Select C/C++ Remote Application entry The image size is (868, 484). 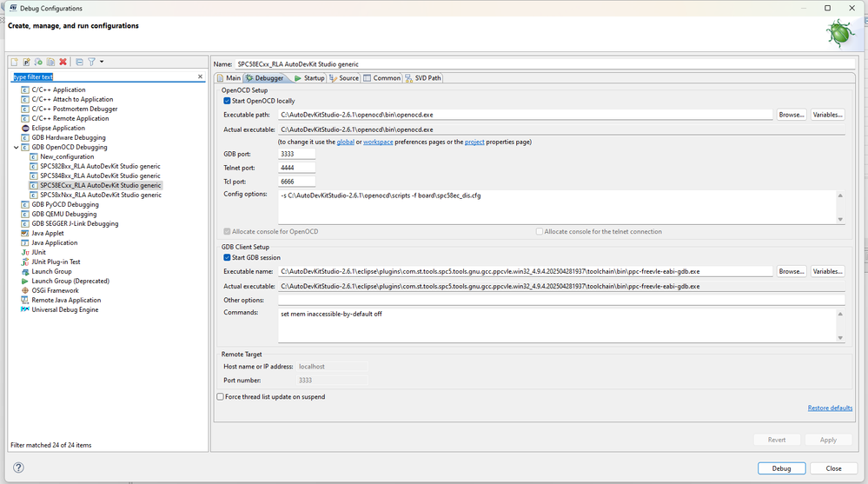point(70,118)
